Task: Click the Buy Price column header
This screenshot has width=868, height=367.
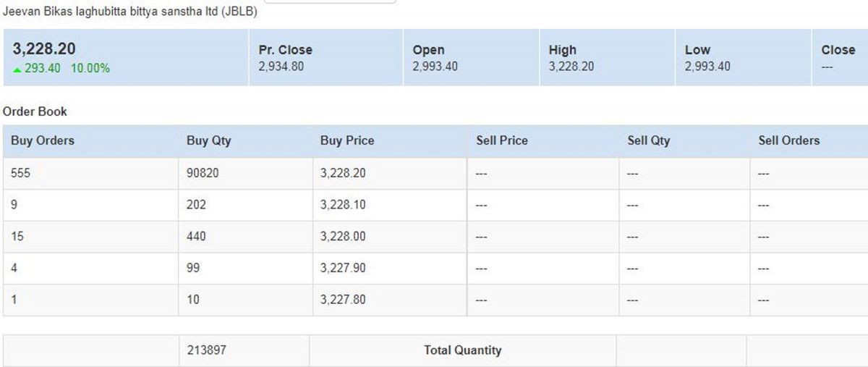Action: (347, 140)
